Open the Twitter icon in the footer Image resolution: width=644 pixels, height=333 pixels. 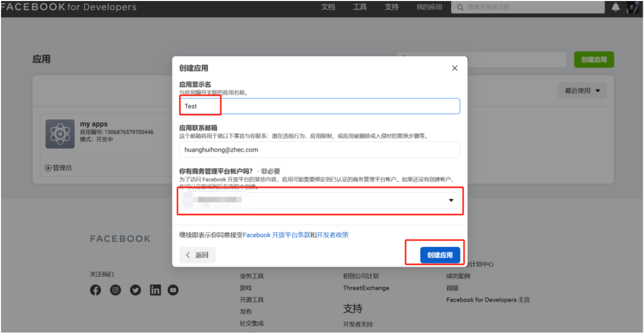click(135, 290)
